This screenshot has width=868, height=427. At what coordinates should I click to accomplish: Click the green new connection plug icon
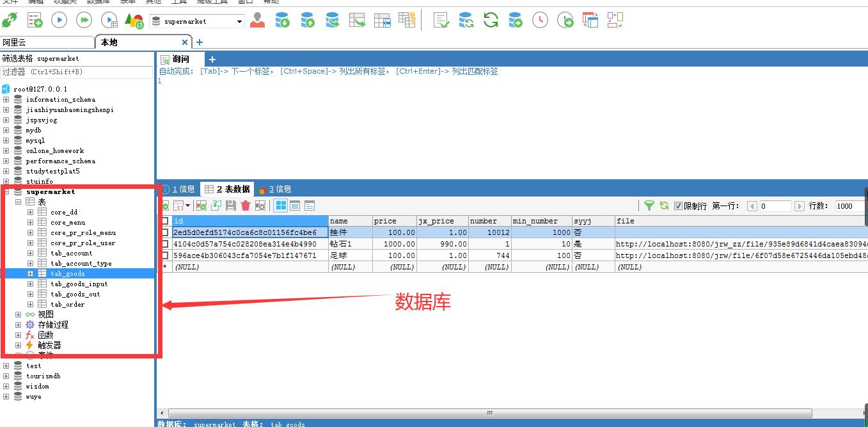pyautogui.click(x=10, y=20)
